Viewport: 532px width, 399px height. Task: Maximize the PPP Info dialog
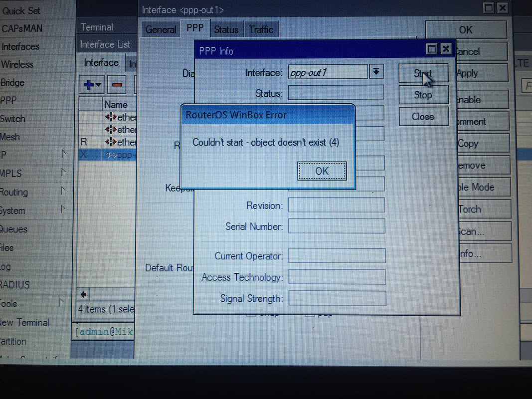coord(432,49)
